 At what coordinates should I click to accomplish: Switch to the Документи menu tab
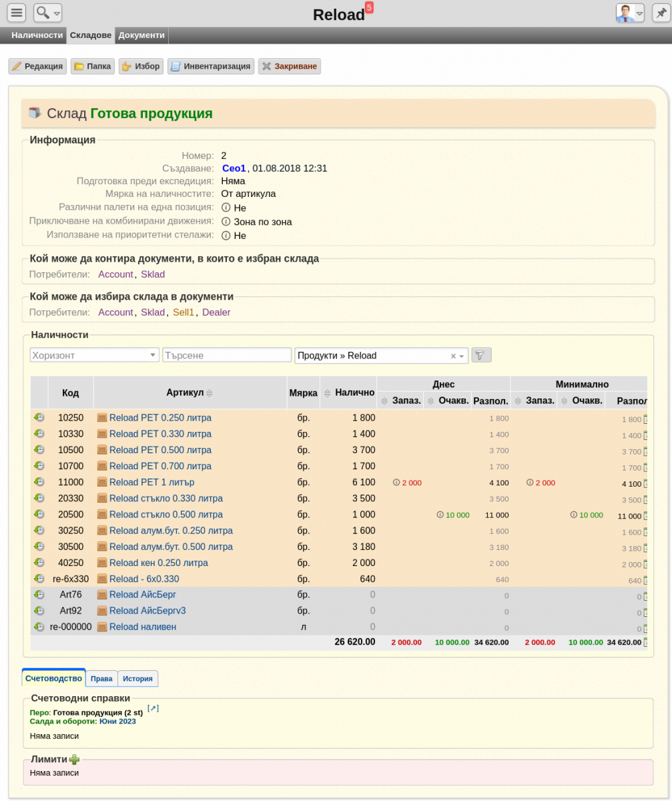(x=141, y=35)
